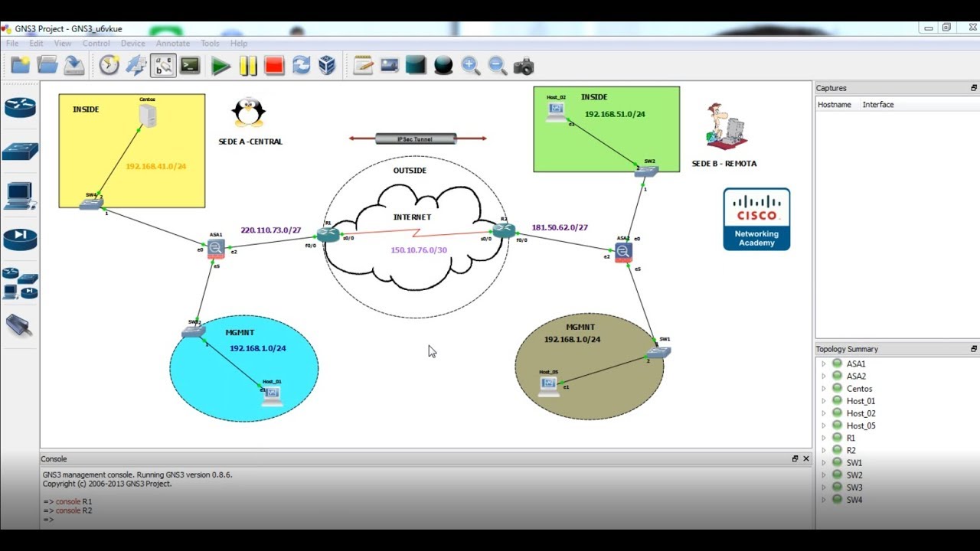Browse switches in the device sidebar
This screenshot has width=980, height=551.
20,152
